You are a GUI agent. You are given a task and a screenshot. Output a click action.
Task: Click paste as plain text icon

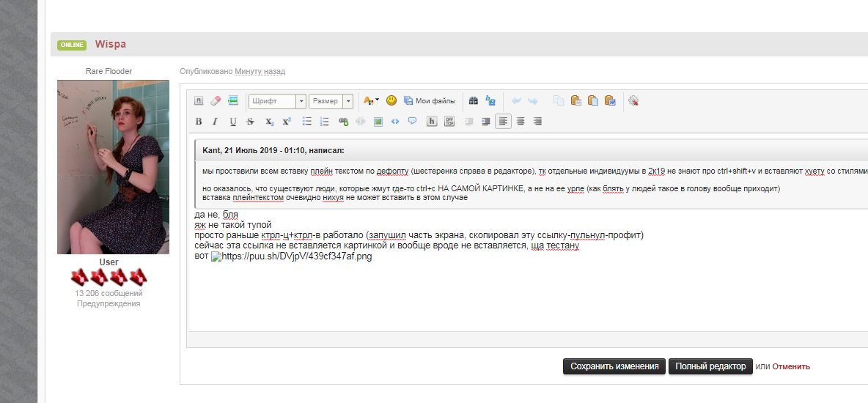click(x=593, y=101)
